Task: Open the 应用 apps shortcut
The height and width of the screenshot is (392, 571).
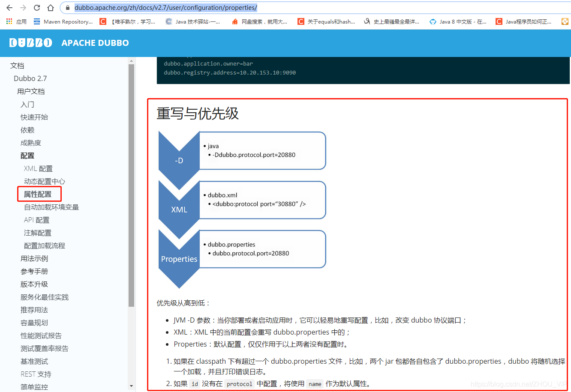Action: [16, 21]
